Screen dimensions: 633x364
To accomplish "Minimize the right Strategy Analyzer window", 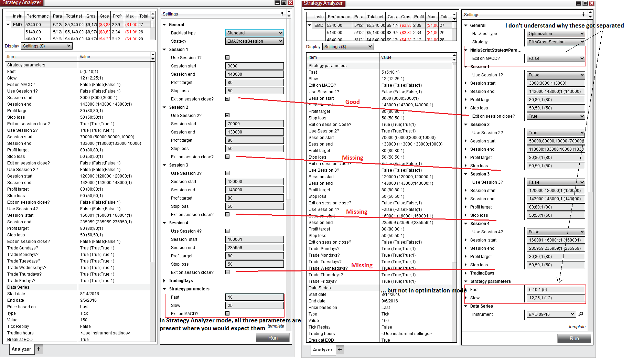I will pos(579,3).
